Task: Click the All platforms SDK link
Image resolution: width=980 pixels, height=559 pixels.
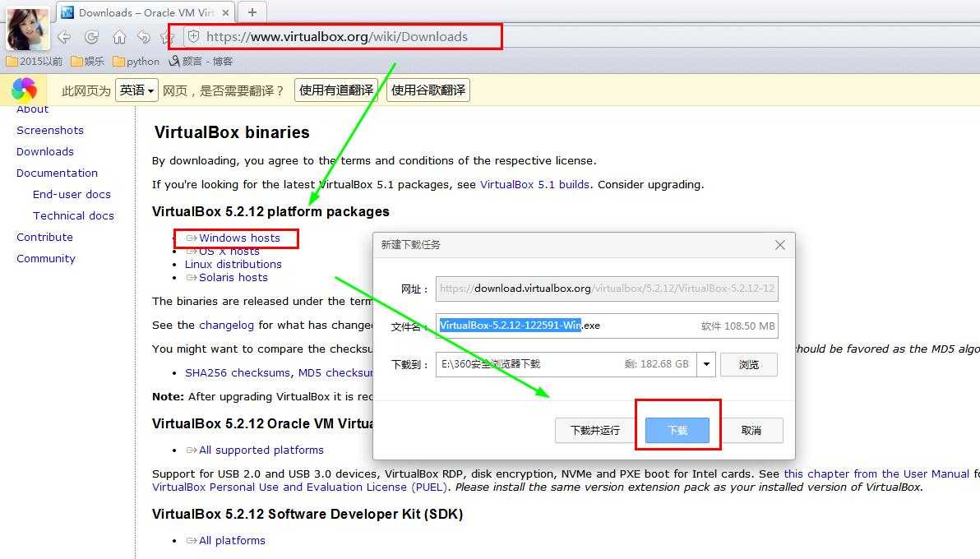Action: (225, 540)
